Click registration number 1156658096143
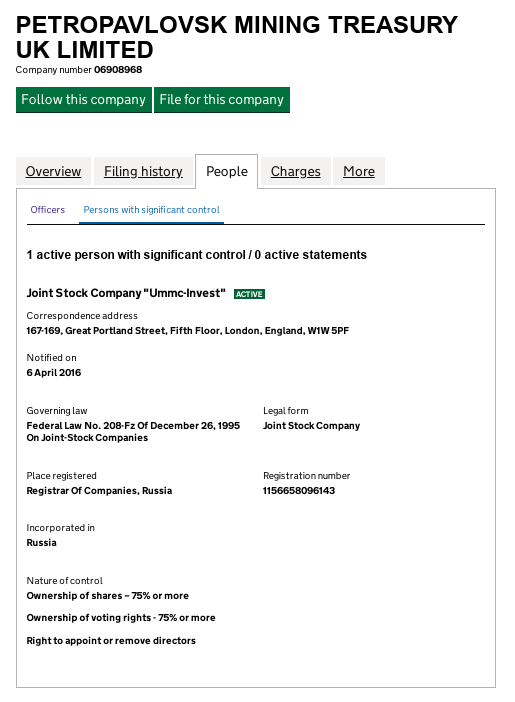The image size is (515, 702). click(299, 490)
